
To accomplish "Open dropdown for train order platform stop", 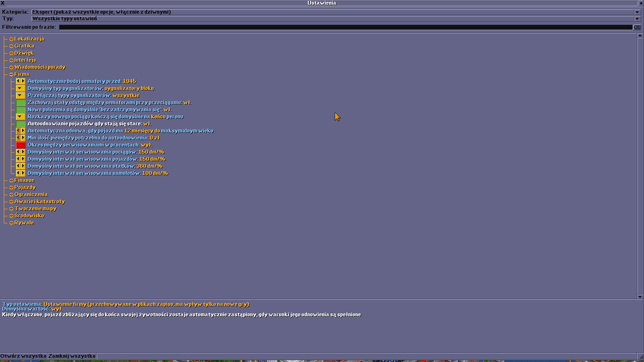I will 21,116.
